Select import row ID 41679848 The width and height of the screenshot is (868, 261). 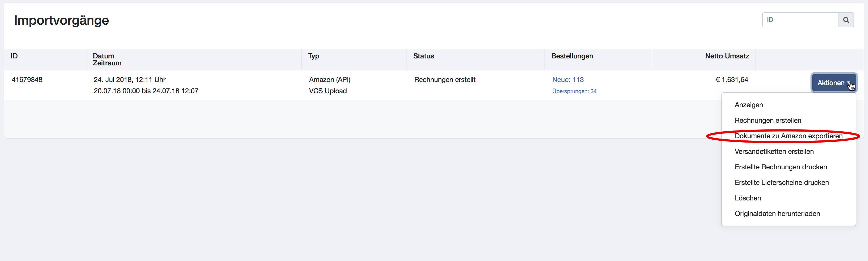coord(27,80)
